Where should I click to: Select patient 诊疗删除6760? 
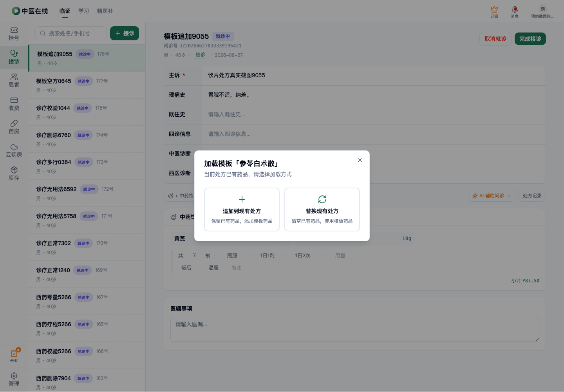point(87,139)
